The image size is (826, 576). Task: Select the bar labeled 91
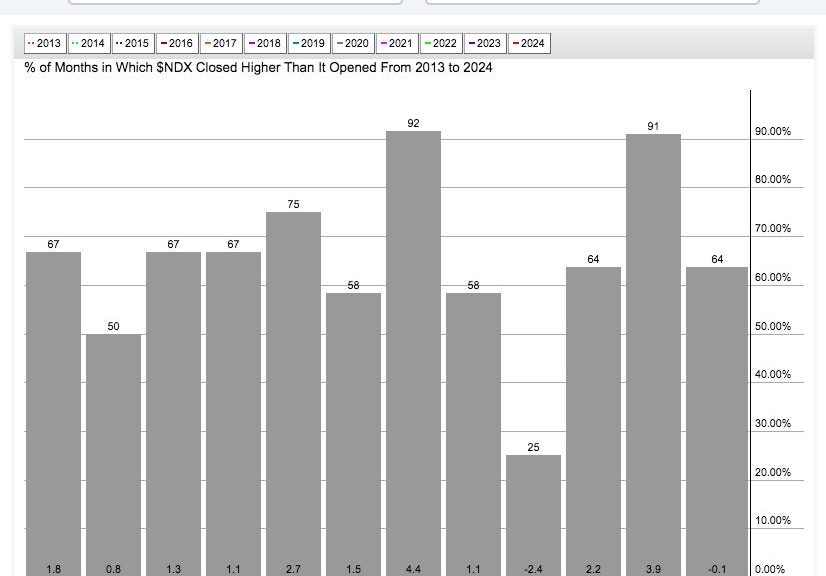pyautogui.click(x=653, y=355)
